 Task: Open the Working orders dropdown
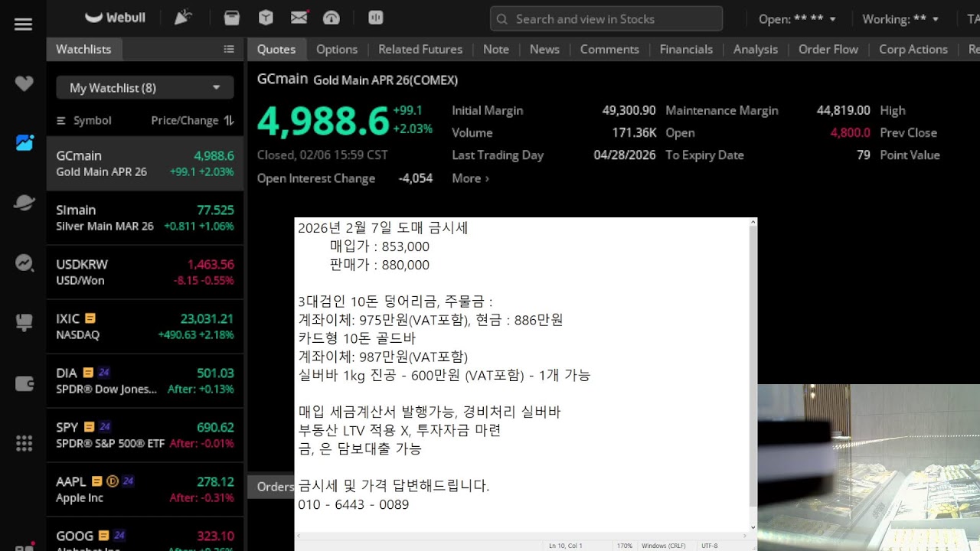click(x=900, y=19)
